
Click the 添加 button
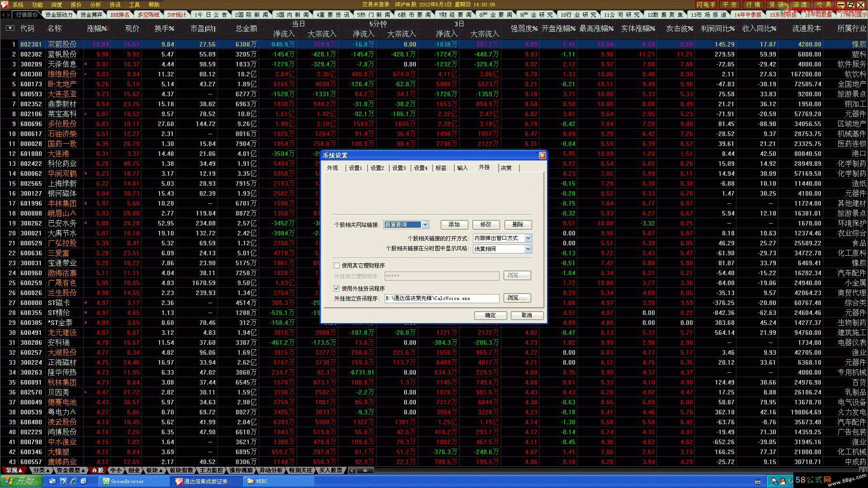454,225
